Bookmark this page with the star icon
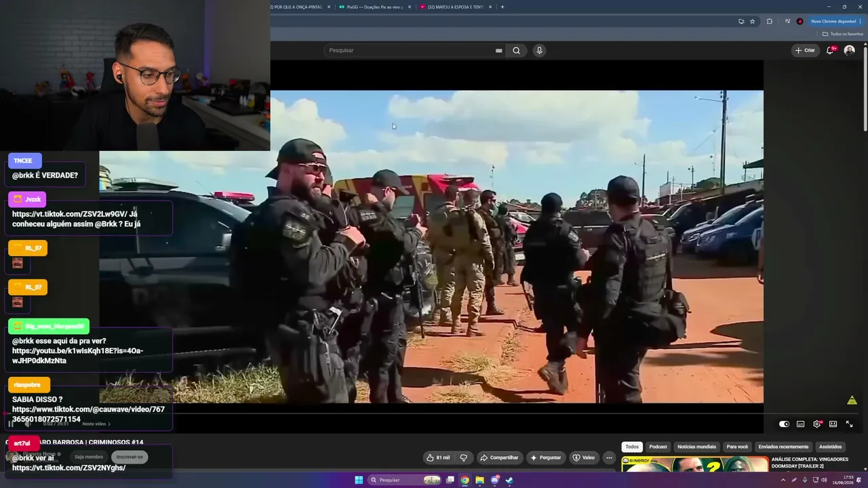This screenshot has height=488, width=868. 752,21
